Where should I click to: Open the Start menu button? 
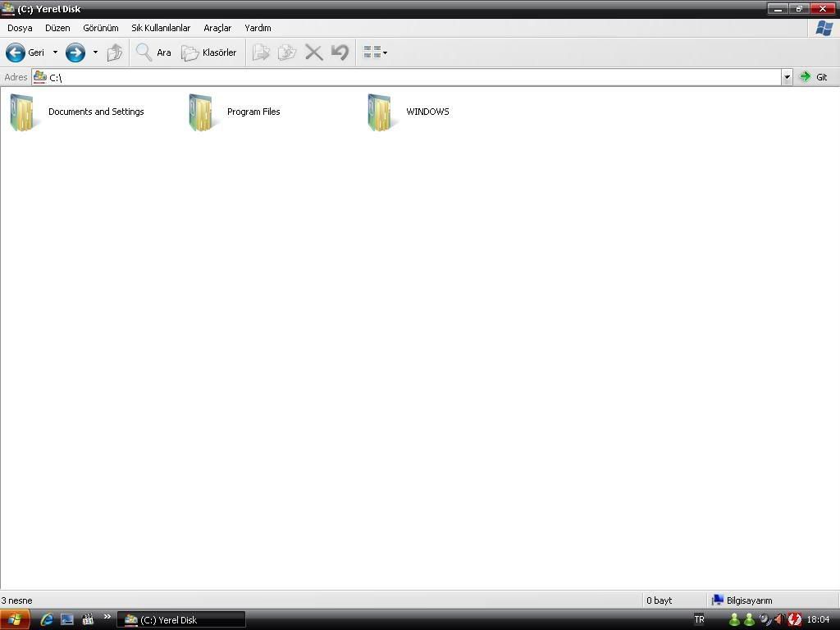pos(15,620)
